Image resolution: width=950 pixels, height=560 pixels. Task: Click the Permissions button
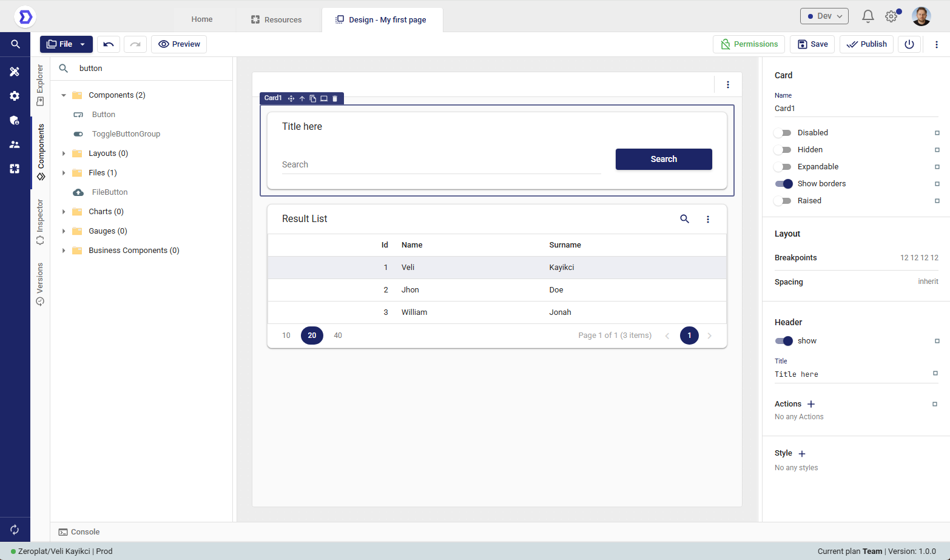(x=749, y=44)
